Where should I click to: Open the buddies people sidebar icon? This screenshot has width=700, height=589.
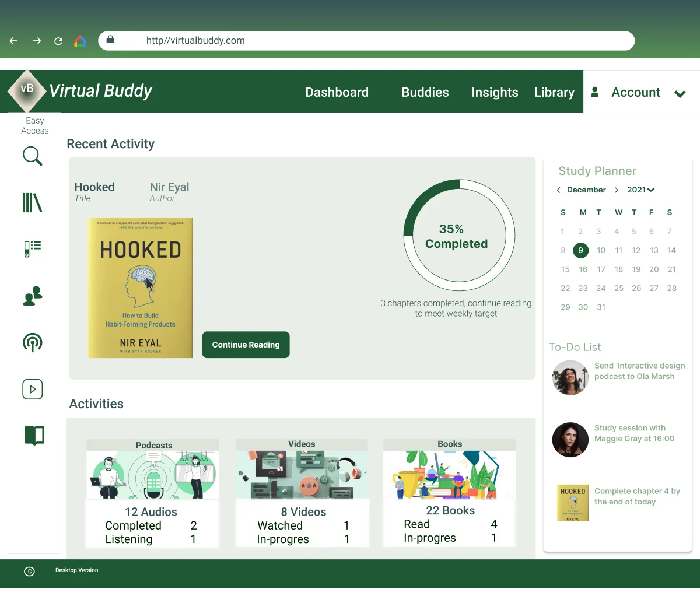pos(33,296)
